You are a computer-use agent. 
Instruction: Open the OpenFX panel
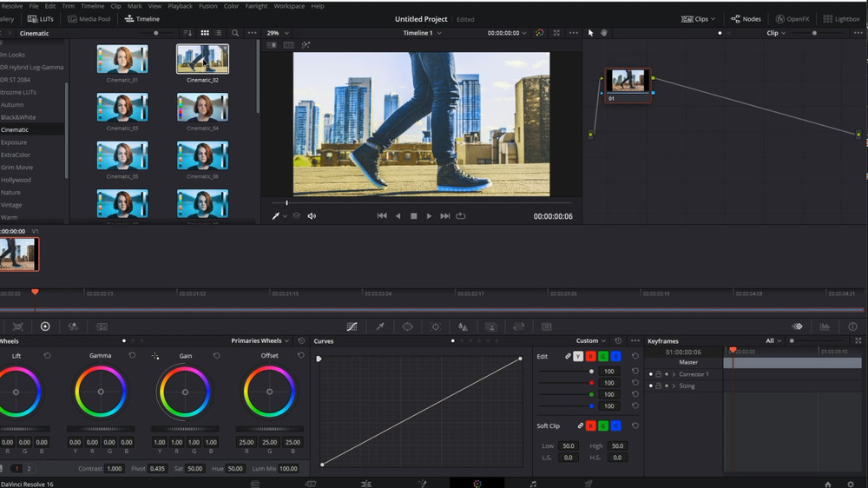(792, 19)
